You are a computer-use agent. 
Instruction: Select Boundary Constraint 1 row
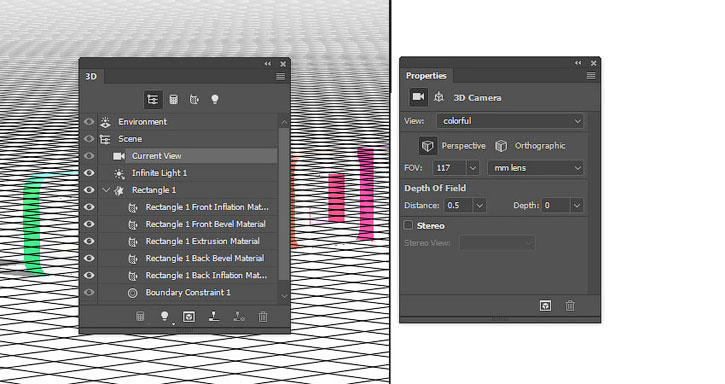tap(188, 293)
